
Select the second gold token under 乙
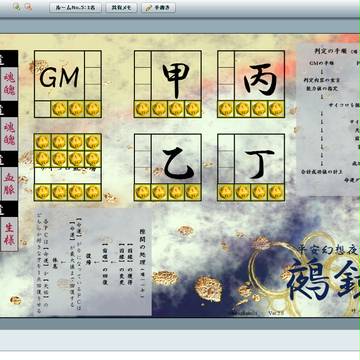[159, 192]
